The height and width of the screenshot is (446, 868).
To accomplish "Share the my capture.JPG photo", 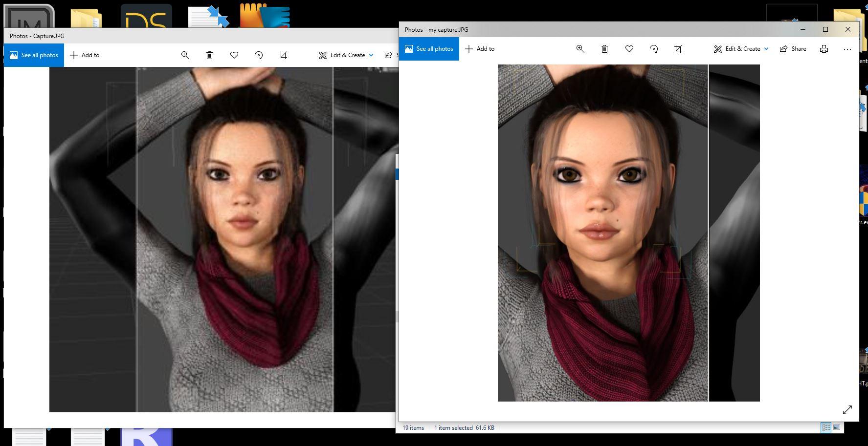I will (x=793, y=49).
